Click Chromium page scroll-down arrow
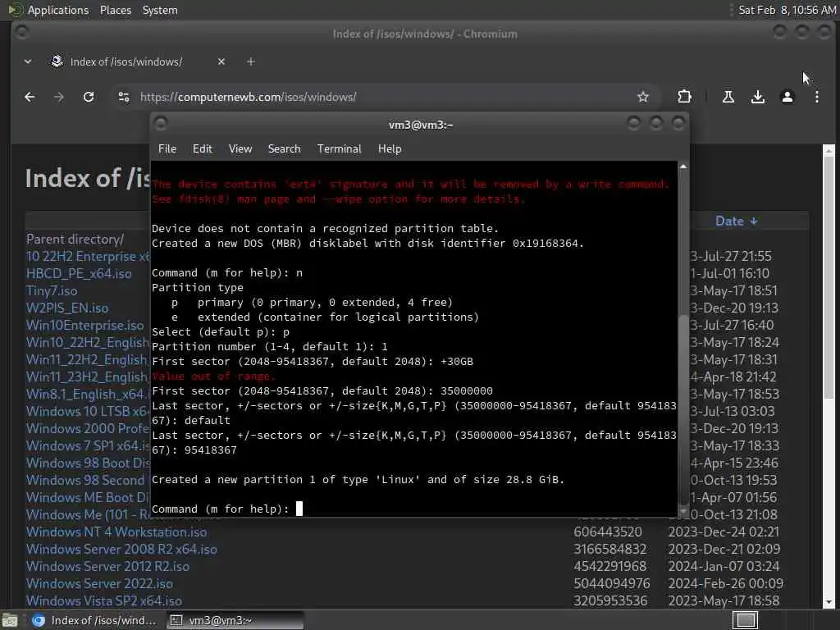Image resolution: width=840 pixels, height=630 pixels. (x=829, y=603)
